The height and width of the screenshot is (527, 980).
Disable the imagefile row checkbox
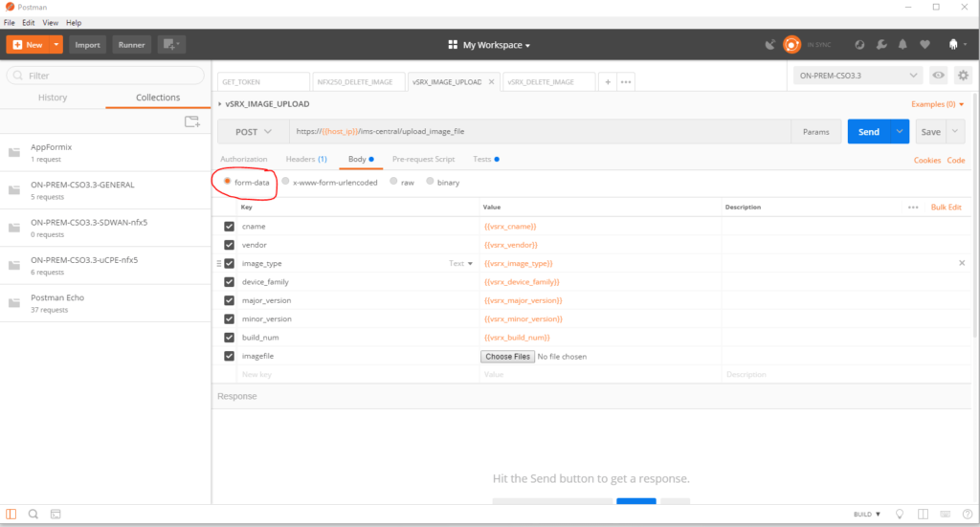(x=229, y=356)
